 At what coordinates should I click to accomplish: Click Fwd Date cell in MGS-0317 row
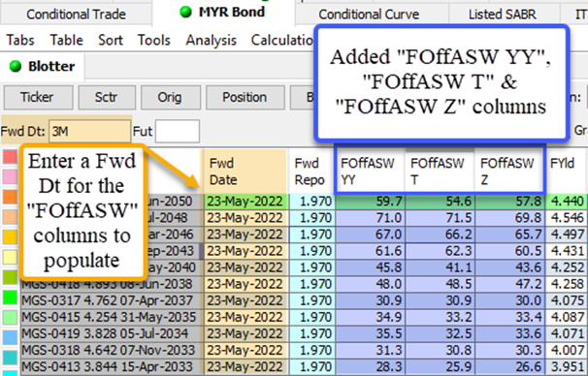tap(245, 300)
